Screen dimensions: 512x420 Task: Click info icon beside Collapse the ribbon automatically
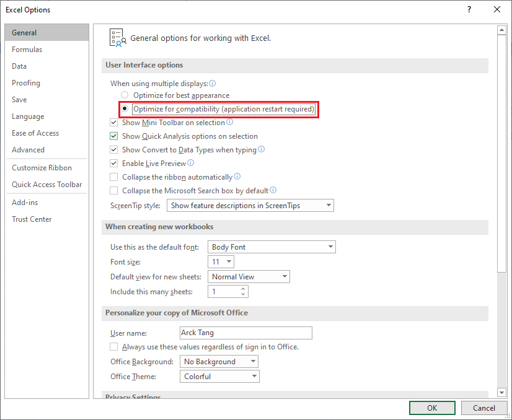237,177
